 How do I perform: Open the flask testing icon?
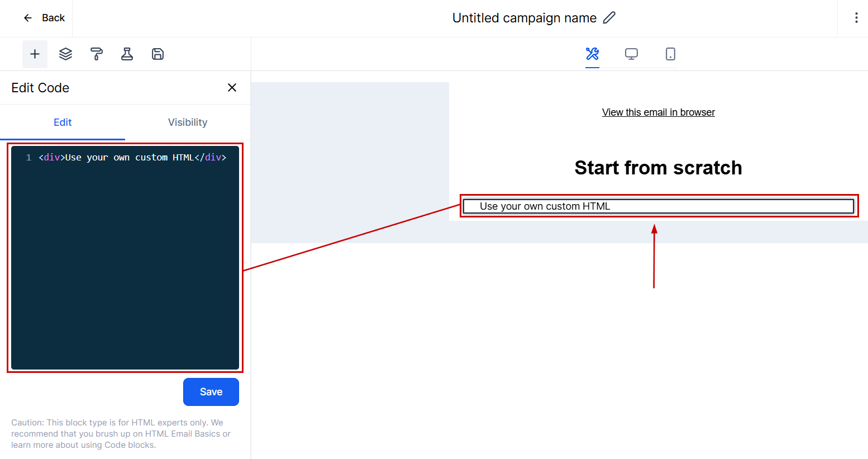click(x=127, y=54)
